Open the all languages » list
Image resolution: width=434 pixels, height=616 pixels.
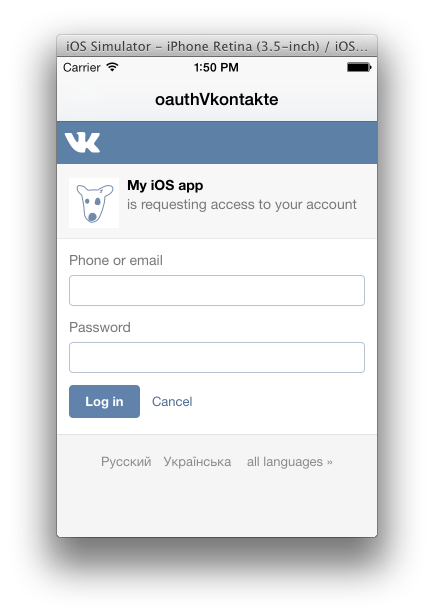(289, 462)
